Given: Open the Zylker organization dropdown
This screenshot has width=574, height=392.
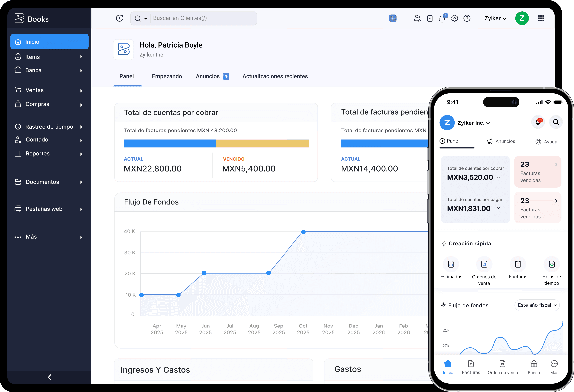Looking at the screenshot, I should 495,18.
